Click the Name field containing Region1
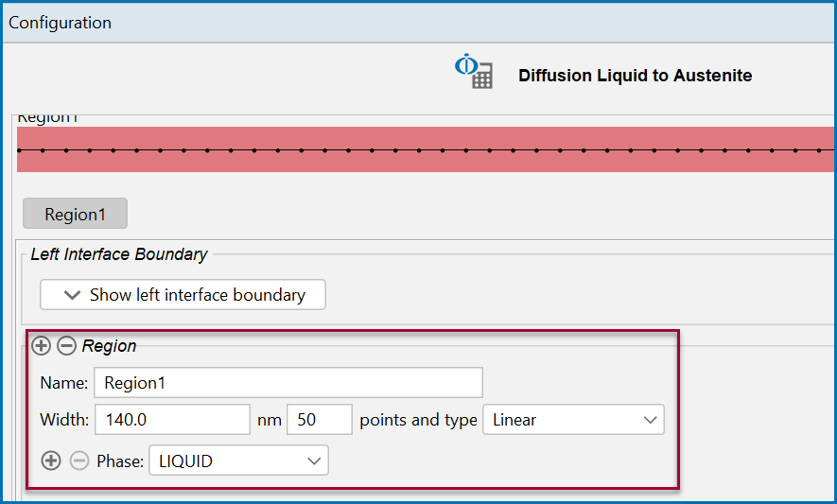The image size is (837, 504). point(288,382)
